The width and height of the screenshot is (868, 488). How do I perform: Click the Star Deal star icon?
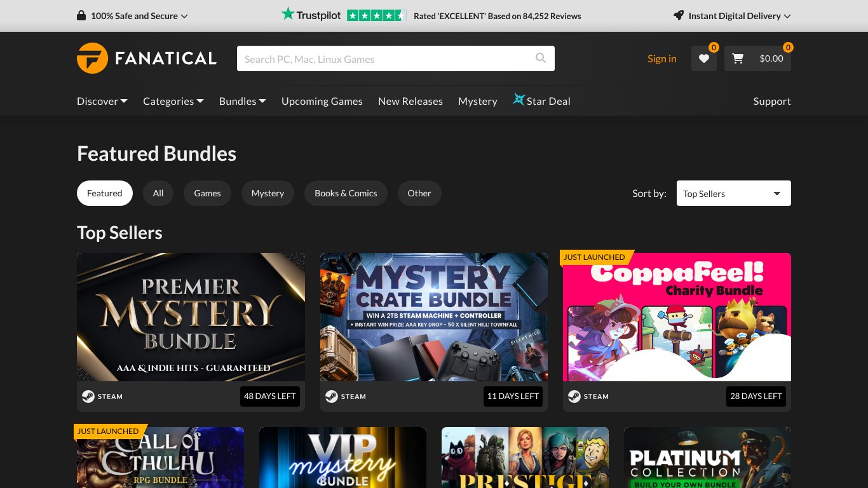[519, 100]
